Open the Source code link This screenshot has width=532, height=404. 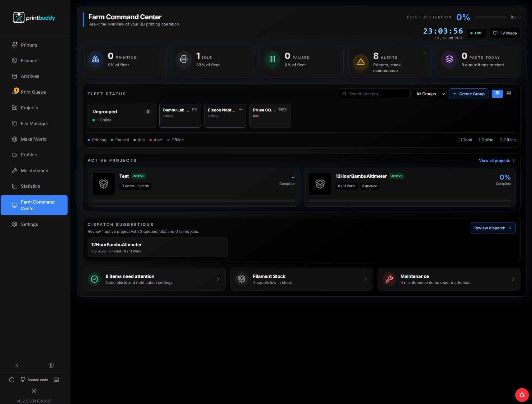(35, 380)
